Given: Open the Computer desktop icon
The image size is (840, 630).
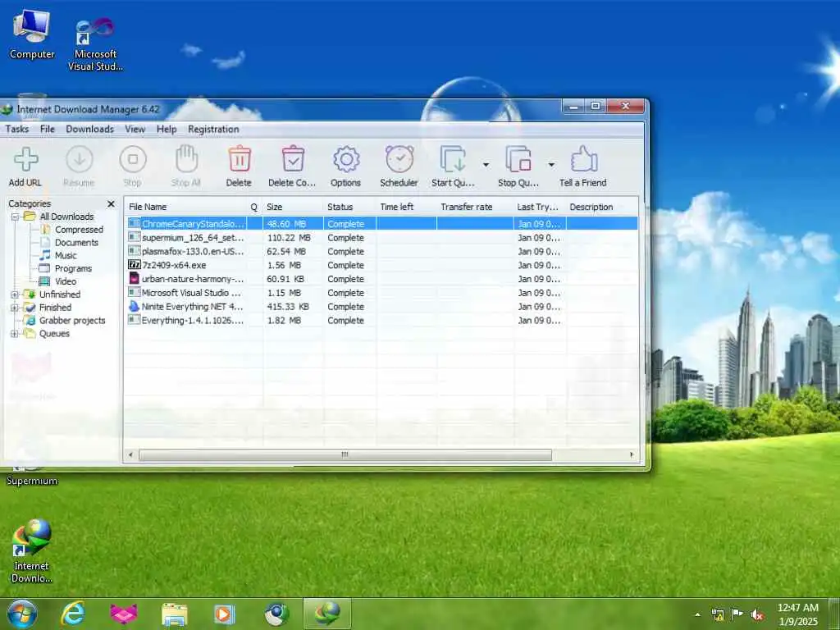Looking at the screenshot, I should tap(32, 34).
